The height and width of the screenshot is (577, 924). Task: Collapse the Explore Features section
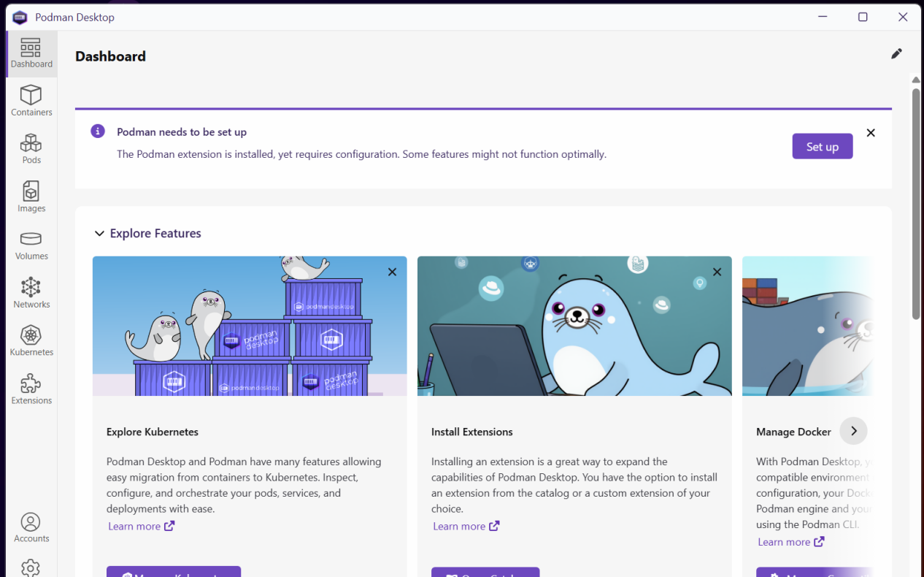tap(99, 234)
